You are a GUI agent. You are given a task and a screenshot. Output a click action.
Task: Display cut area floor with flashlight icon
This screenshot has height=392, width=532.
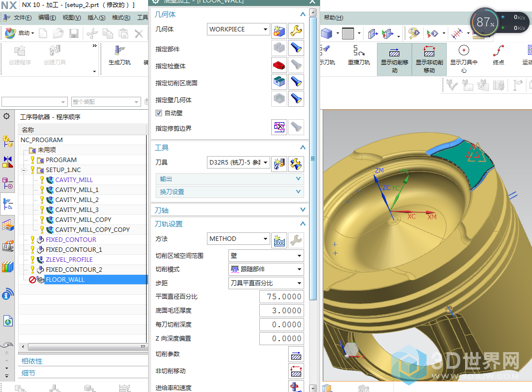296,82
